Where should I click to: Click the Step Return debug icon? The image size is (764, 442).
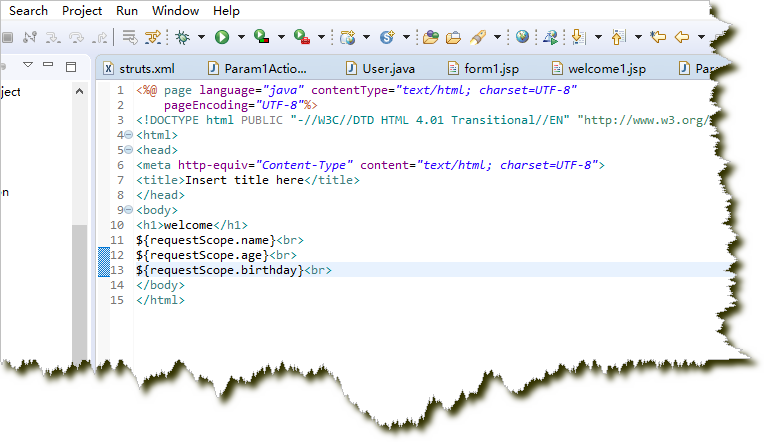100,37
